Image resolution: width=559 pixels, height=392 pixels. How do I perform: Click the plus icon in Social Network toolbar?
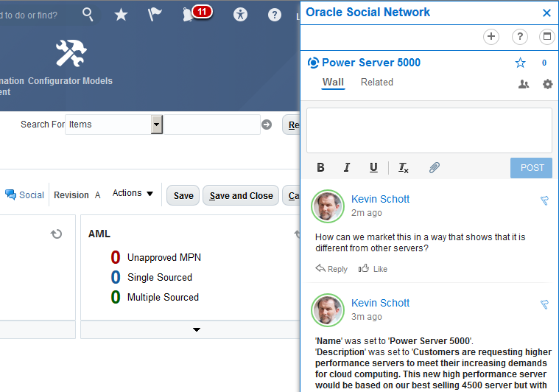pos(491,36)
